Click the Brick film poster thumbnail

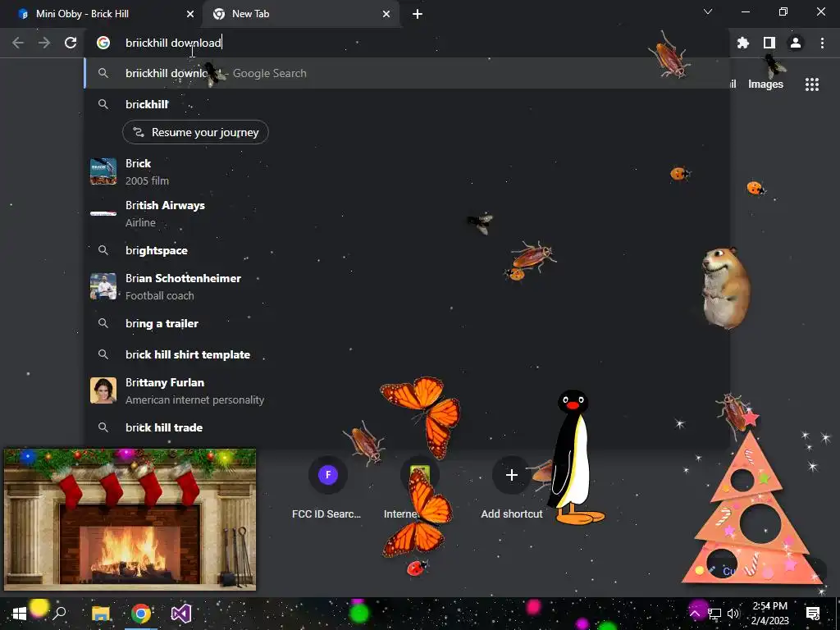(103, 171)
